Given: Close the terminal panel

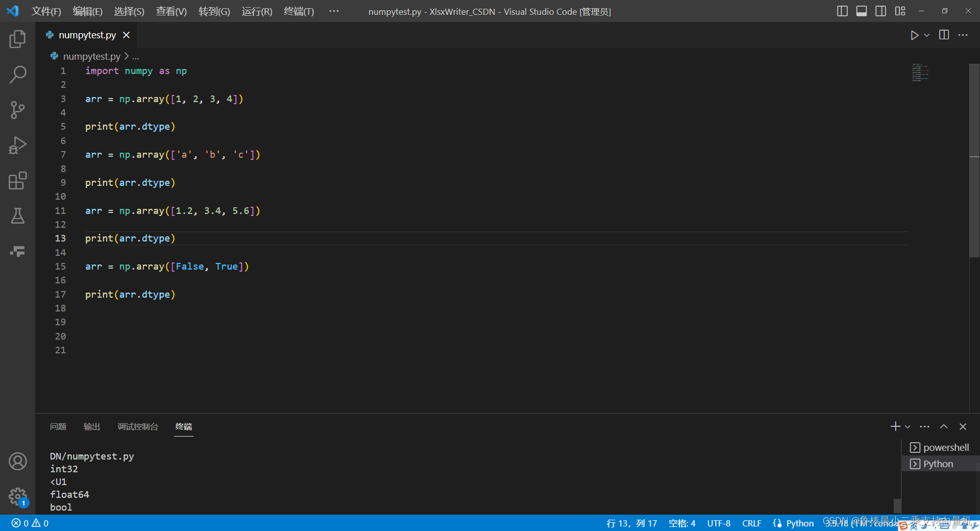Looking at the screenshot, I should coord(963,426).
